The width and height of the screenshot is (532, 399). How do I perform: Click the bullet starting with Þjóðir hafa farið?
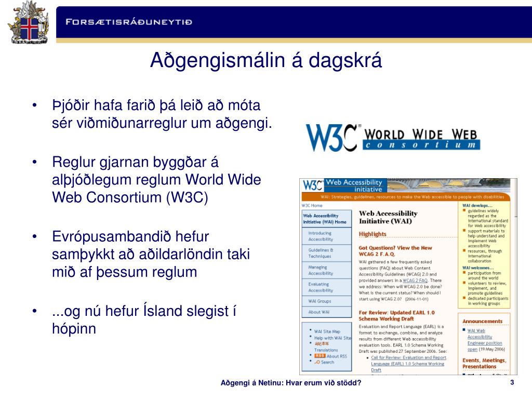pyautogui.click(x=162, y=114)
